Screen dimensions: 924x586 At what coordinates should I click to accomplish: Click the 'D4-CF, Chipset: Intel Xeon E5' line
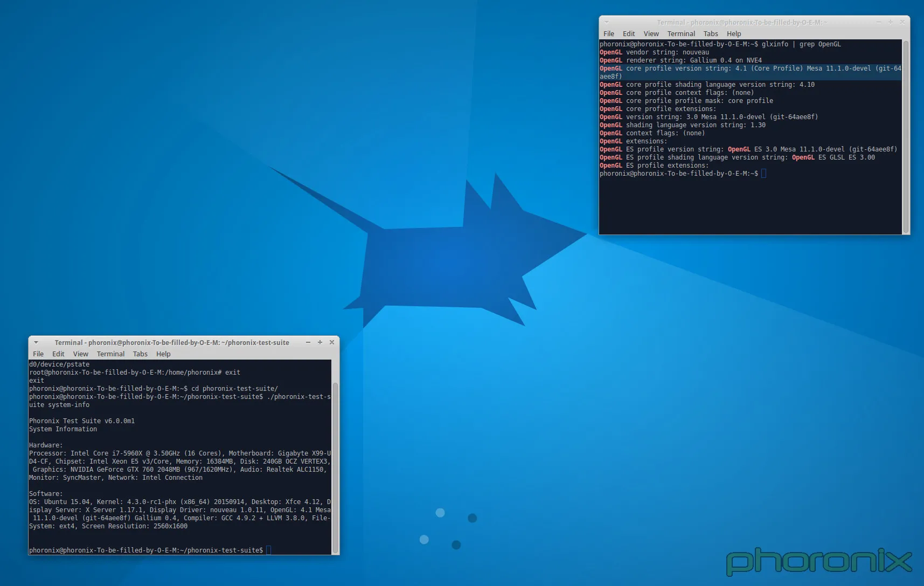[x=180, y=461]
